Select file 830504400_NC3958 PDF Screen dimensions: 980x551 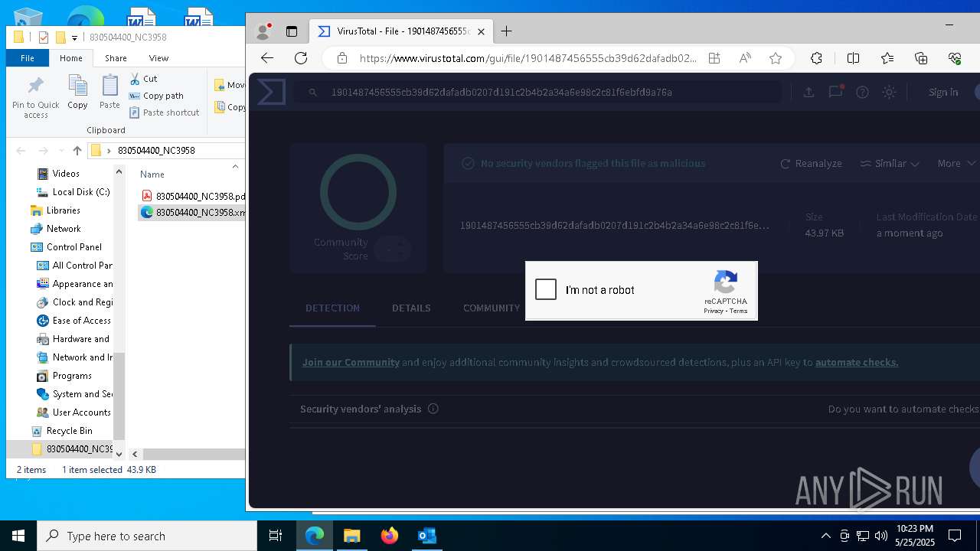click(x=193, y=196)
